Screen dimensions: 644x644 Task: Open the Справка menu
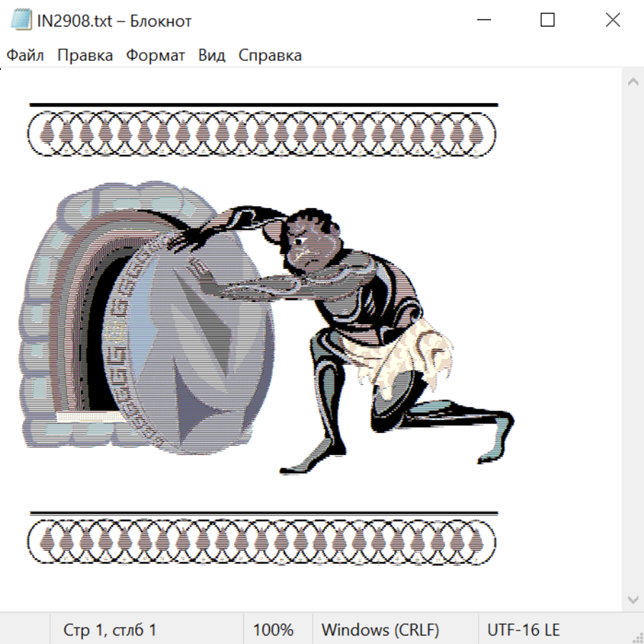[x=270, y=56]
